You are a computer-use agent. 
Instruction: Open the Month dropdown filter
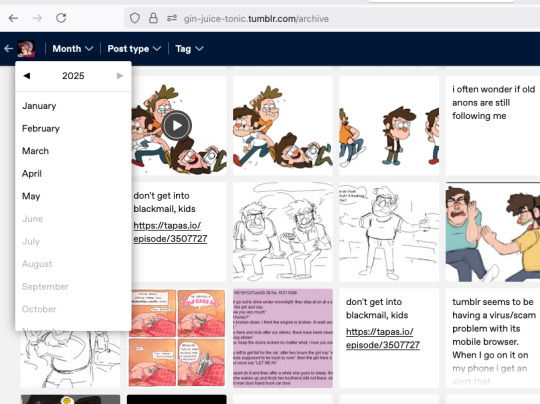[x=73, y=49]
